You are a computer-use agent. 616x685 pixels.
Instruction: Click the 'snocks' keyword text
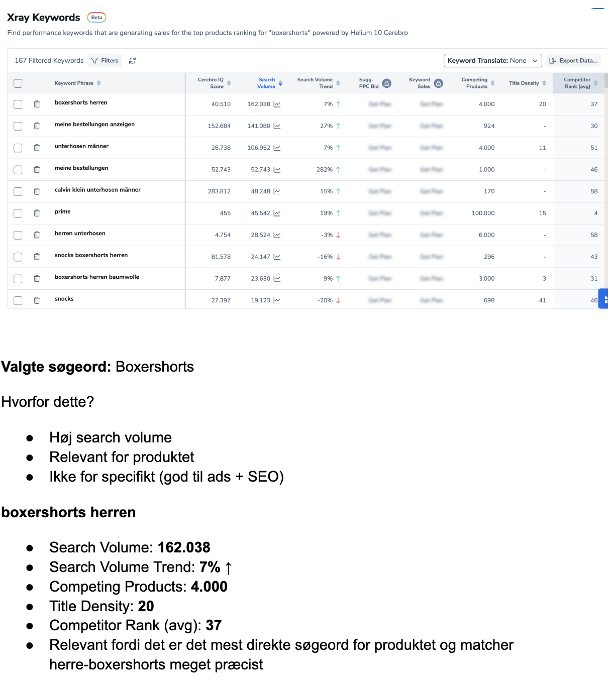click(x=64, y=299)
